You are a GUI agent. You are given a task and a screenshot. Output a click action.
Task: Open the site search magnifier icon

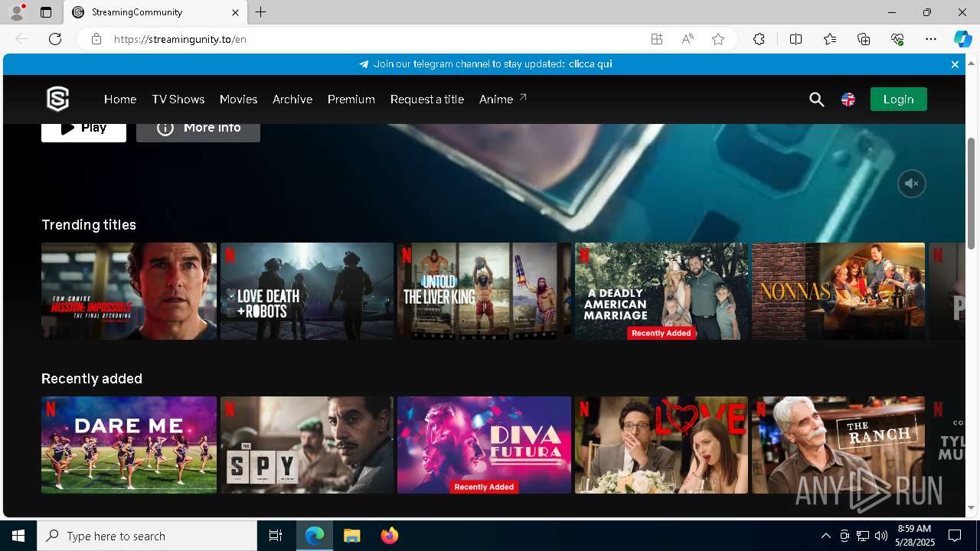tap(816, 99)
